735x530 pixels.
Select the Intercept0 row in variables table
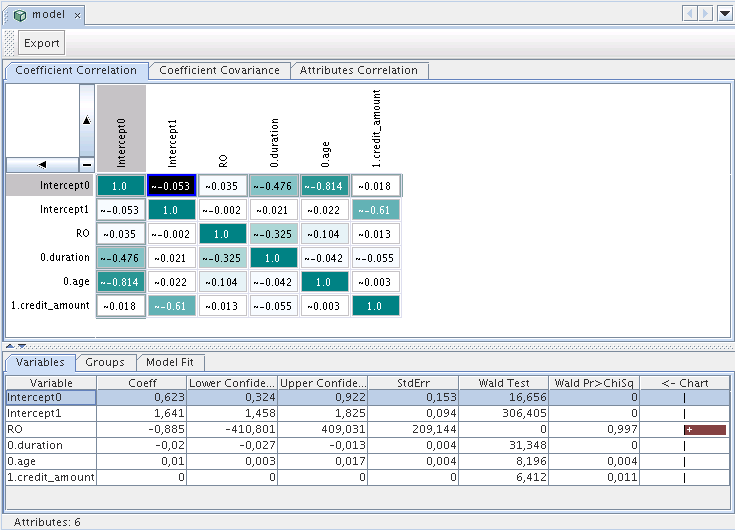coord(368,397)
